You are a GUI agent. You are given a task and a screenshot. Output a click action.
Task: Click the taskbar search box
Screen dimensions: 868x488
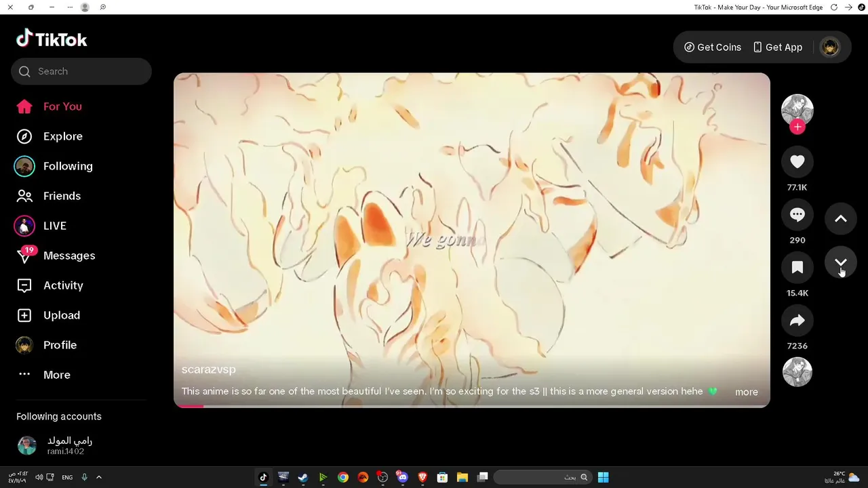[542, 477]
